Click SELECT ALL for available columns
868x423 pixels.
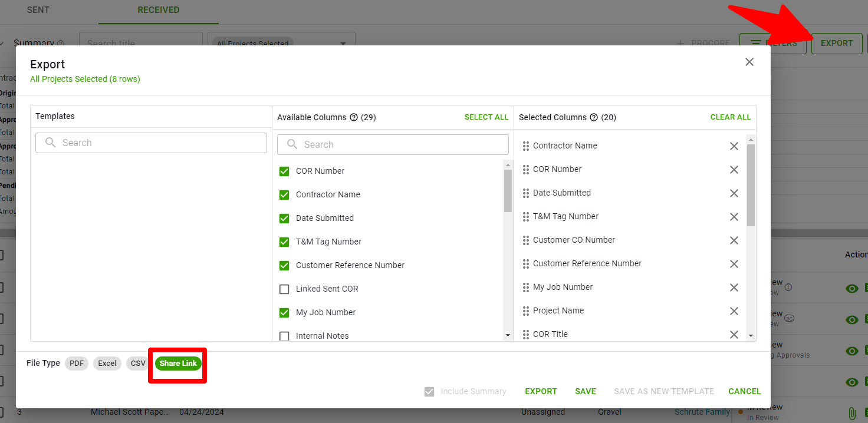point(486,117)
